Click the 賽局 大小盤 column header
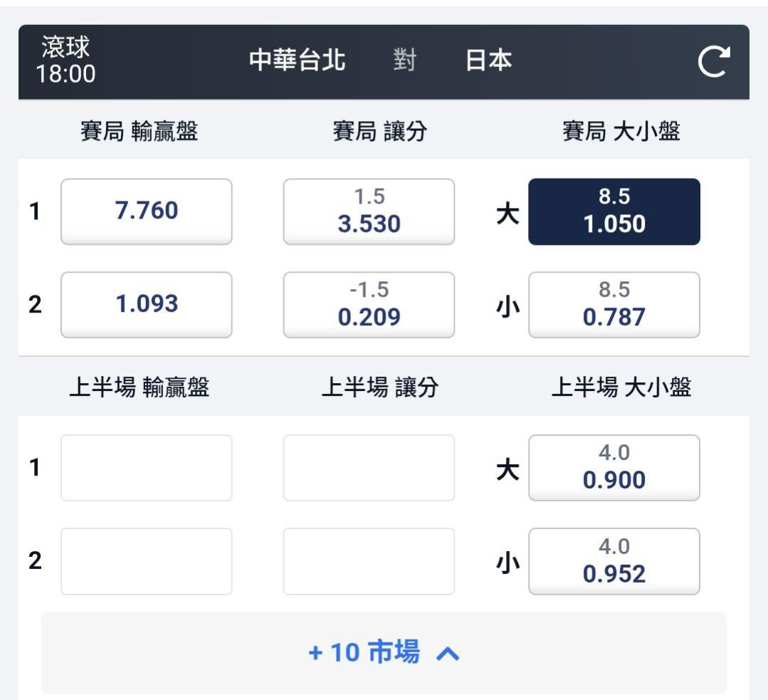 [621, 132]
